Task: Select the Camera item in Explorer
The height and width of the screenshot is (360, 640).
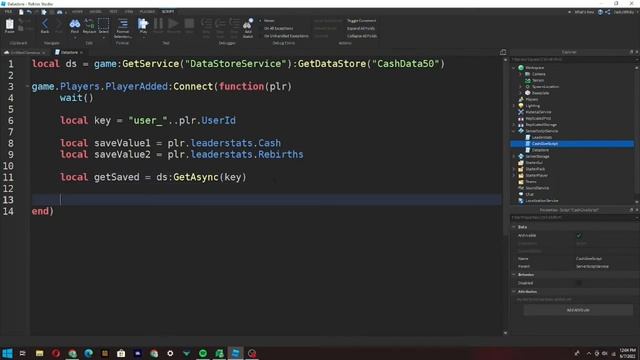Action: [535, 74]
